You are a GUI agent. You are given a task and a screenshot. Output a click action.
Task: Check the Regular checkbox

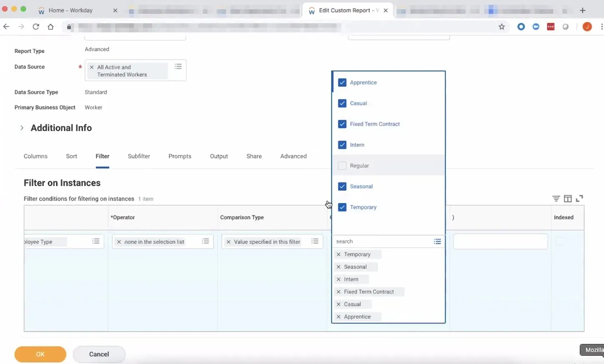[342, 166]
